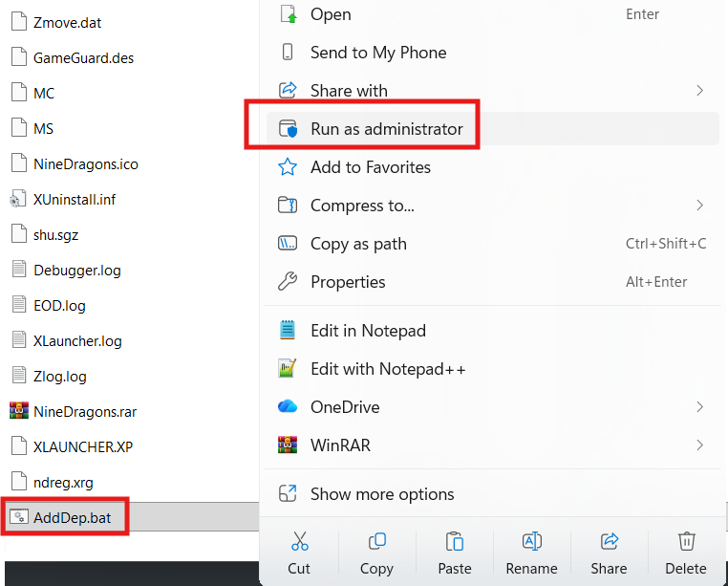Choose Edit in Notepad

tap(368, 331)
